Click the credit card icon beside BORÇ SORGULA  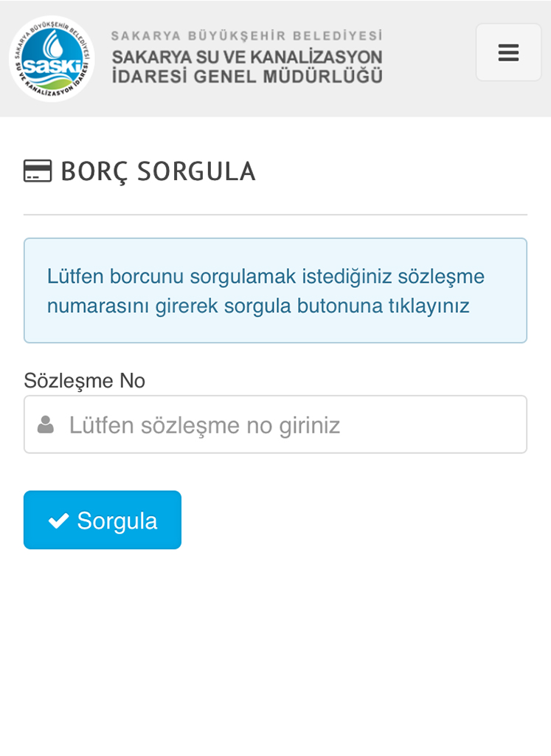tap(36, 171)
